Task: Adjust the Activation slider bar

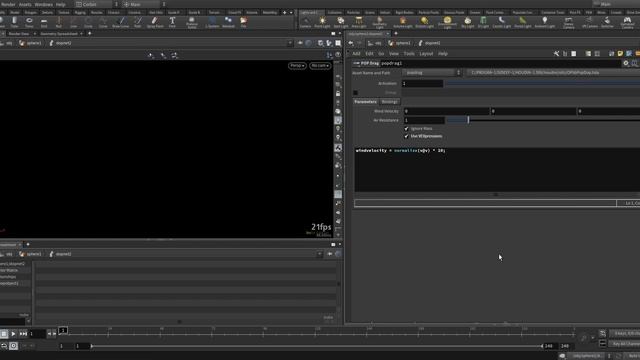Action: pos(542,83)
